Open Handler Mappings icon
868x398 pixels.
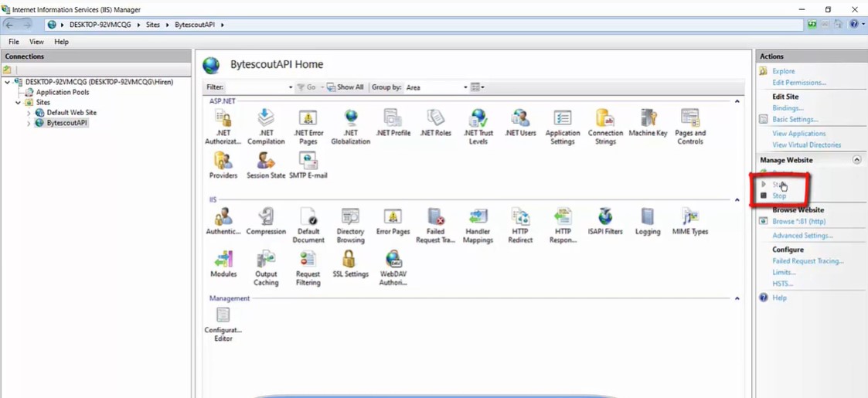[478, 226]
